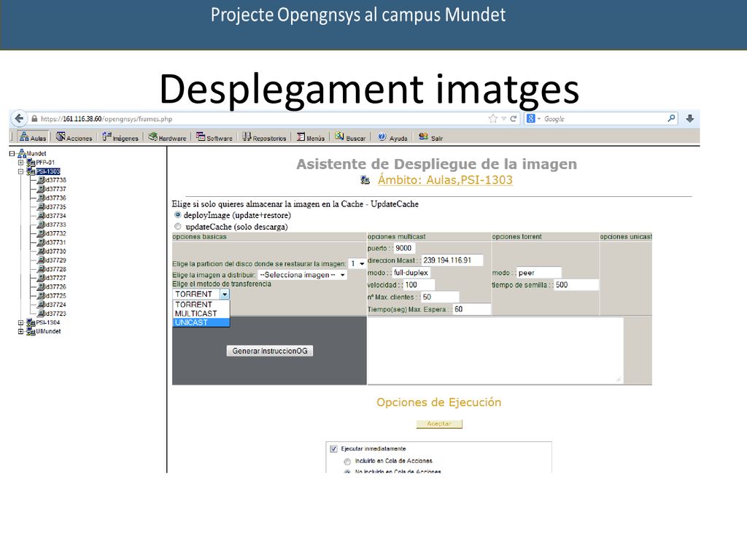Click the transfer method dropdown arrow
Viewport: 747px width, 560px height.
pyautogui.click(x=225, y=295)
